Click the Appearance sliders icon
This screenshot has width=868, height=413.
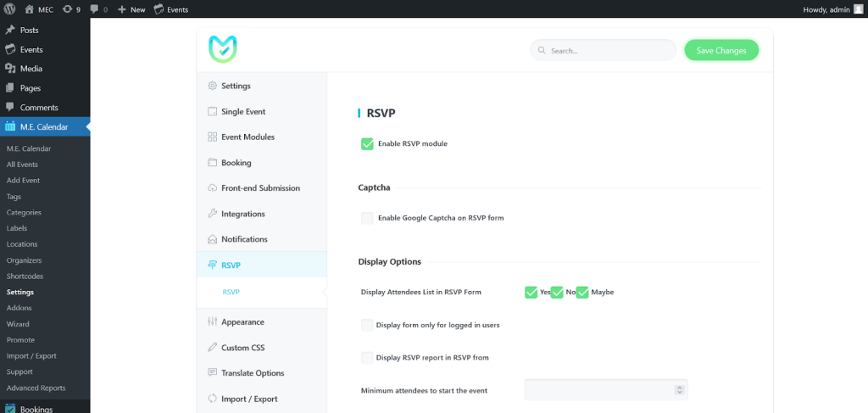coord(212,321)
